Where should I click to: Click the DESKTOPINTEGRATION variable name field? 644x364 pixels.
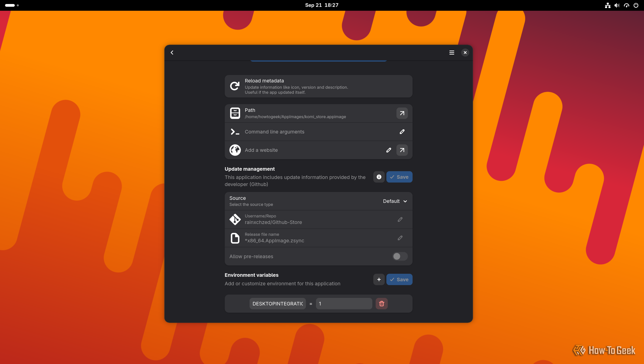point(278,304)
